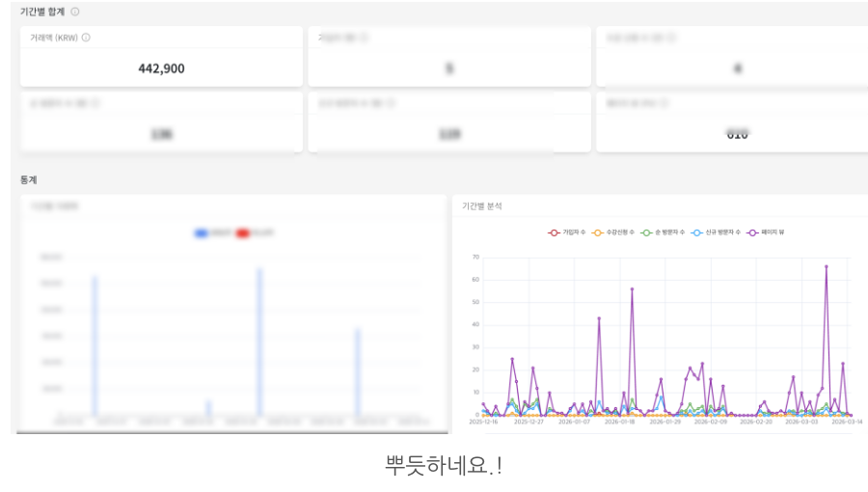The image size is (868, 492).
Task: Click the red legend swatch on bar chart
Action: [x=242, y=233]
